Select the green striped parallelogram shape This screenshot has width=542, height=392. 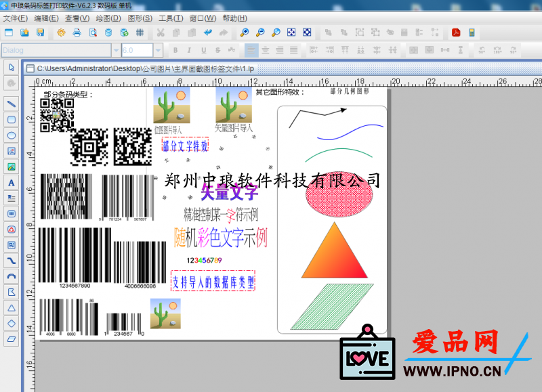(x=332, y=307)
